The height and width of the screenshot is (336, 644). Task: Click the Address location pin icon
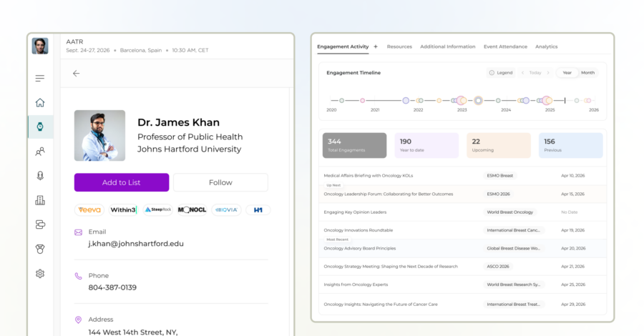point(78,320)
